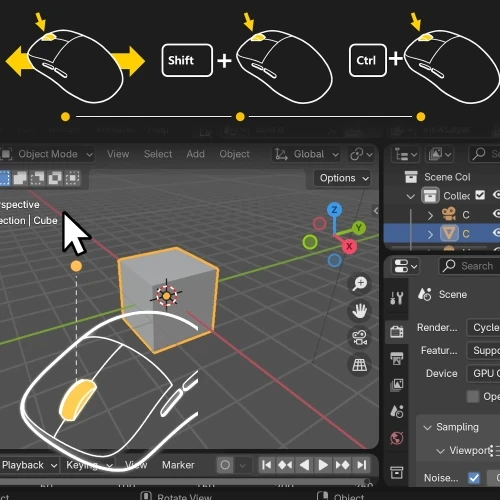500x500 pixels.
Task: Open the Render properties tab icon
Action: coord(397,332)
